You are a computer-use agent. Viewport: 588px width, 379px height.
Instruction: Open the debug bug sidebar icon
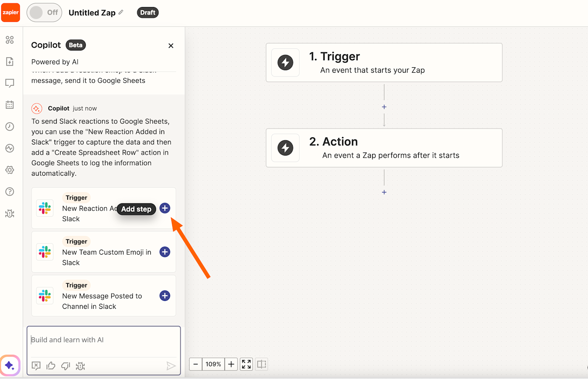(x=10, y=213)
